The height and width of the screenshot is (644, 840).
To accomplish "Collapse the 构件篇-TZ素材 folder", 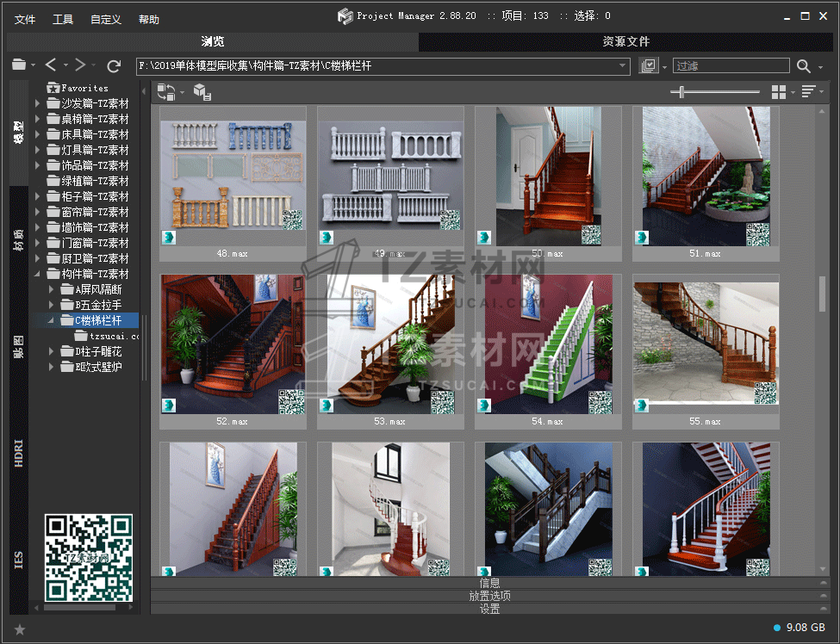I will coord(38,274).
